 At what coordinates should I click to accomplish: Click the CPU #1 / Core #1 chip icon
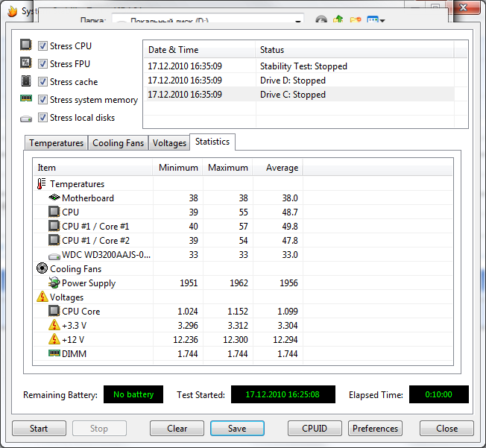tap(54, 226)
